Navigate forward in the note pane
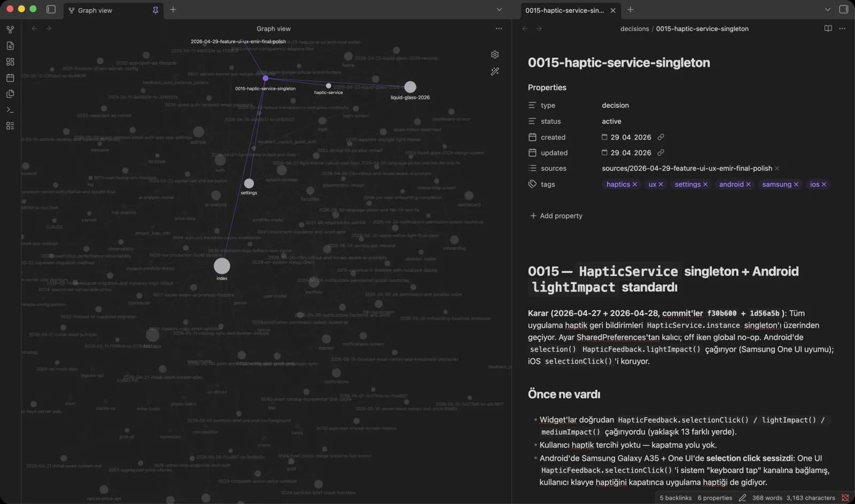The height and width of the screenshot is (504, 855). coord(539,28)
